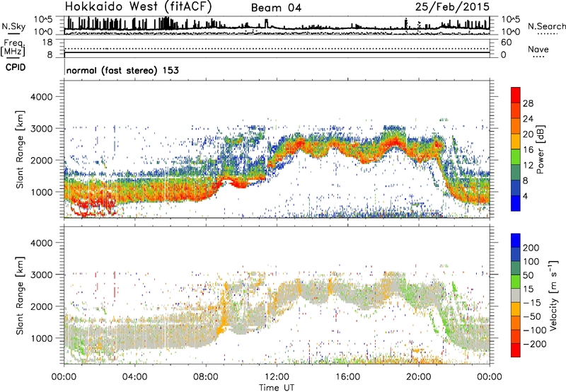Viewport: 566px width, 392px height.
Task: Click the '08:00' time tick label
Action: 206,377
